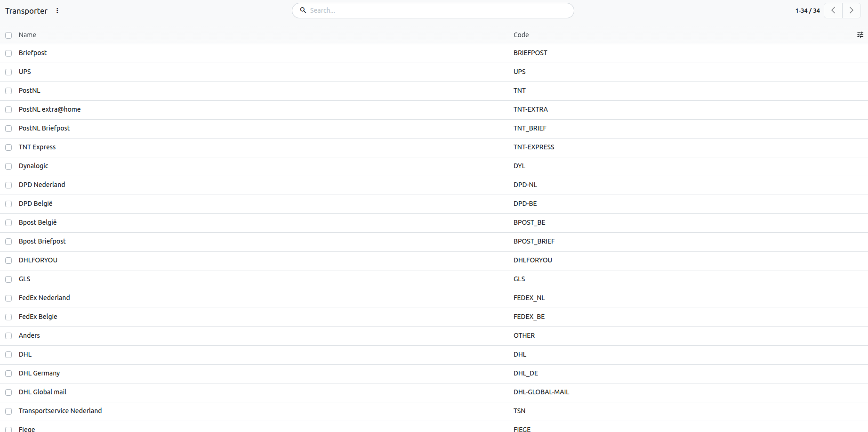This screenshot has width=868, height=432.
Task: Check the Briefpost row checkbox
Action: coord(8,53)
